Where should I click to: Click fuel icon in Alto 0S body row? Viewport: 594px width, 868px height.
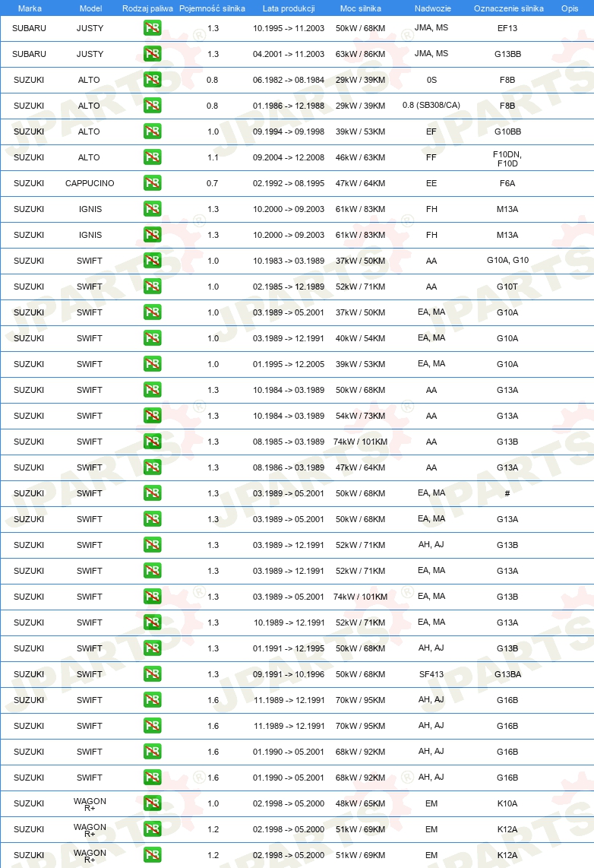click(x=152, y=80)
